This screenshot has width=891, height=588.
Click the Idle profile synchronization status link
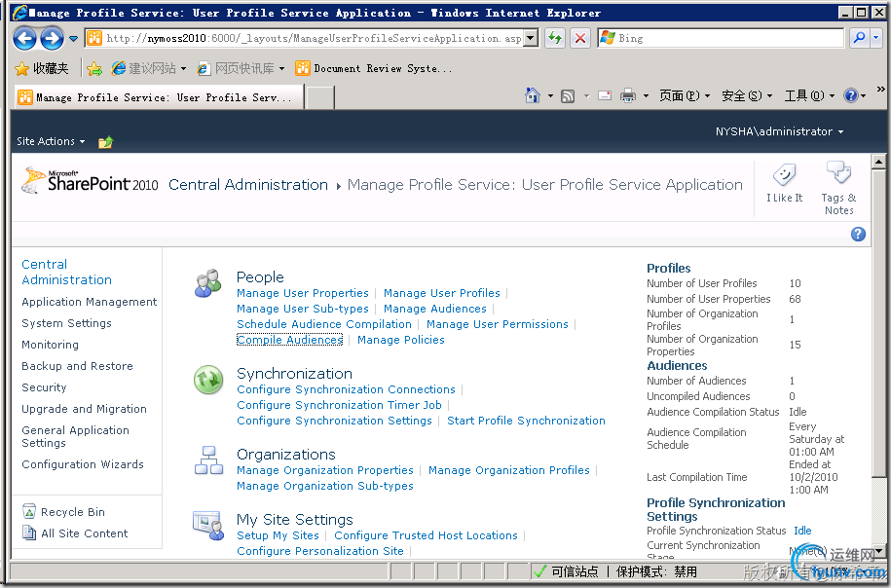tap(802, 530)
